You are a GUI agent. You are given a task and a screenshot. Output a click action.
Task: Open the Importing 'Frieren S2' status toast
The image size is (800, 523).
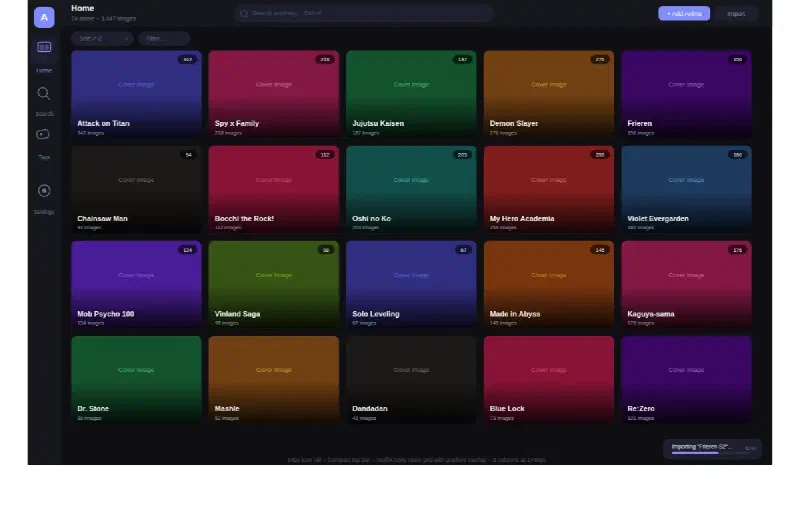coord(712,449)
